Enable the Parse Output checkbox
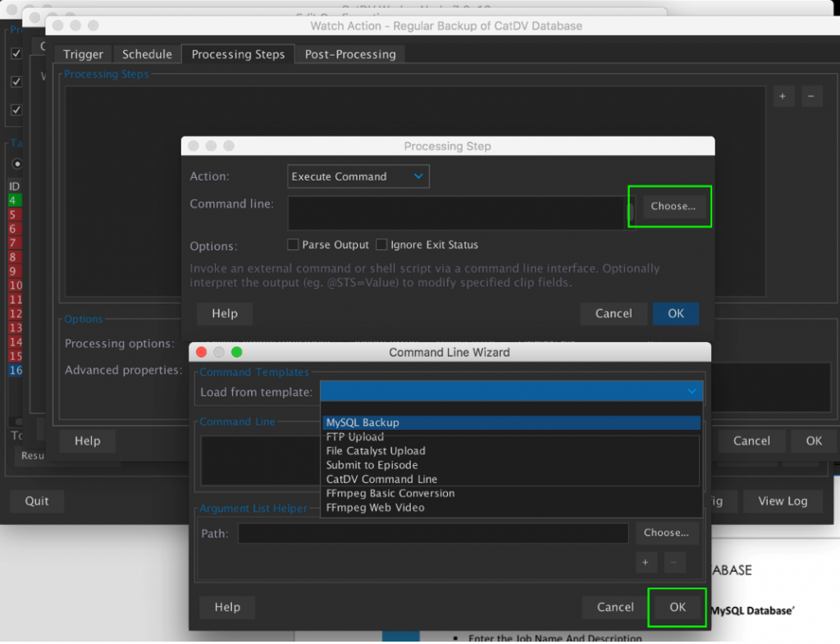 (293, 244)
